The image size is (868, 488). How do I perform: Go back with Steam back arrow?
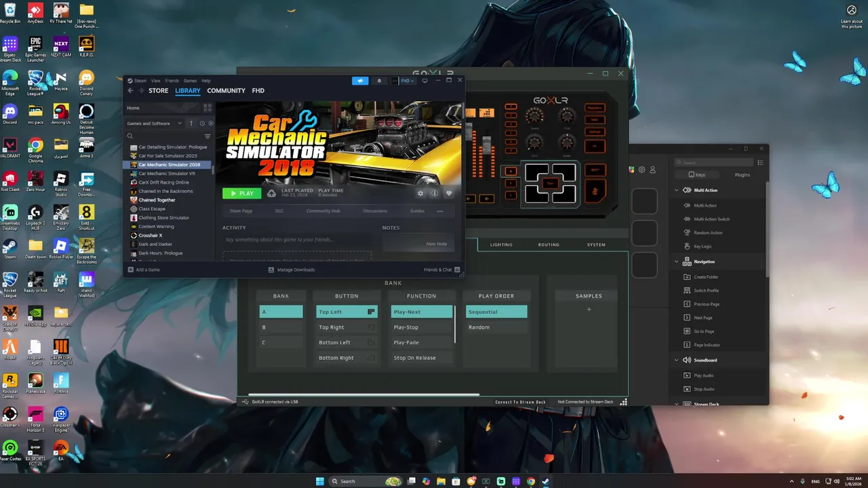(131, 91)
